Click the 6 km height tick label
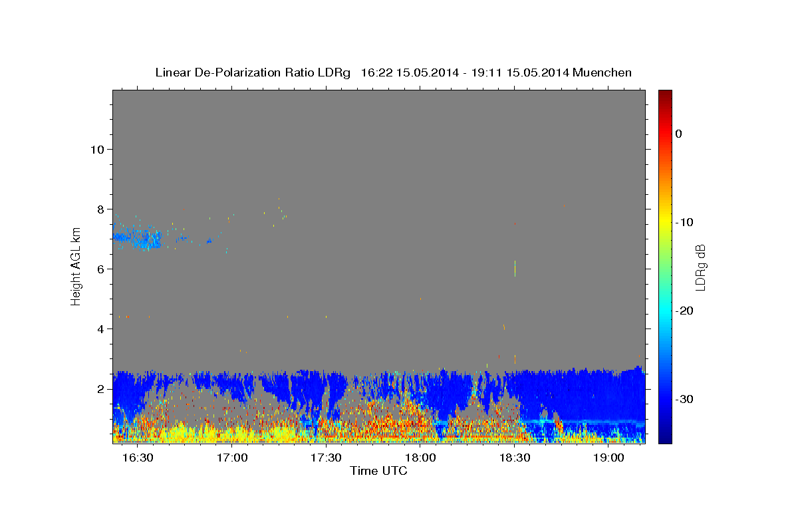798x532 pixels. pos(100,269)
